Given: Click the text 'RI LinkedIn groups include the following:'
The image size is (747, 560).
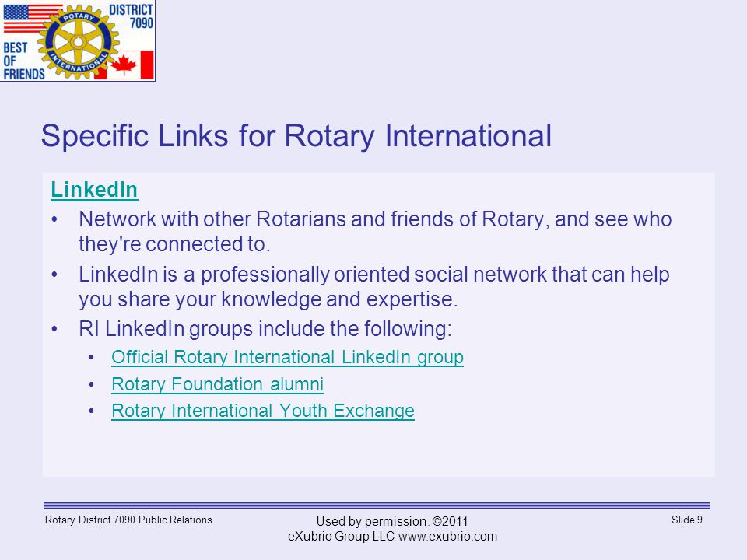Looking at the screenshot, I should [x=265, y=328].
